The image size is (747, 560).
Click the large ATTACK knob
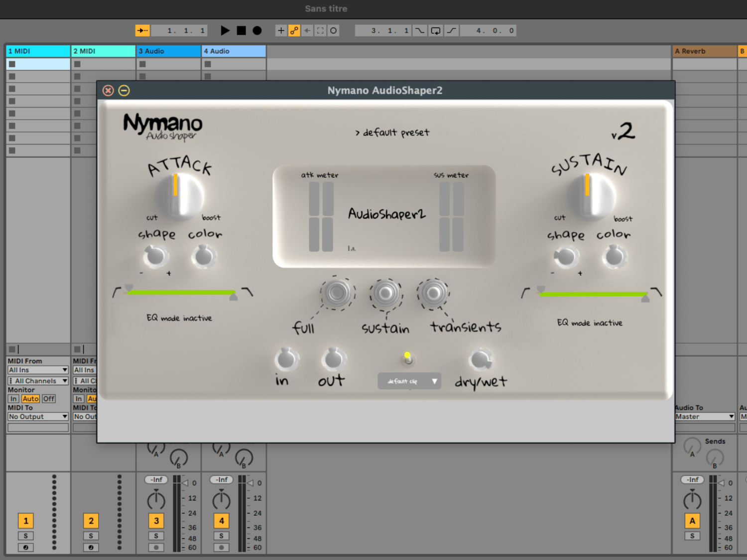pos(179,196)
